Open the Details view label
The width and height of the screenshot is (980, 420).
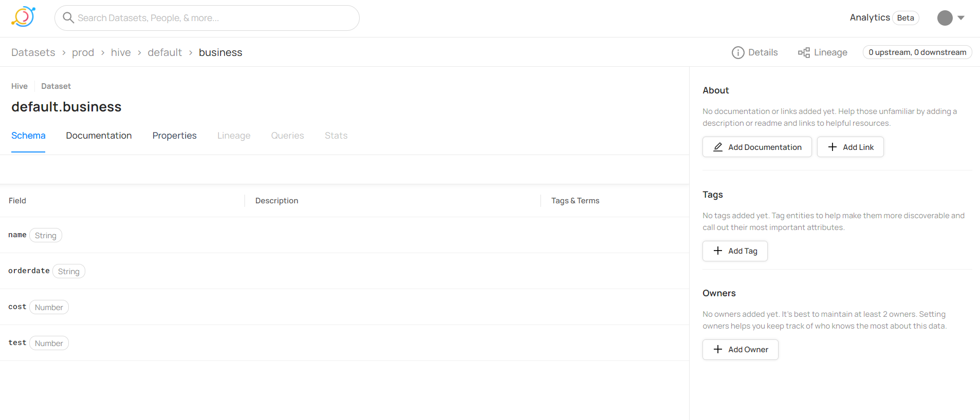[x=763, y=52]
